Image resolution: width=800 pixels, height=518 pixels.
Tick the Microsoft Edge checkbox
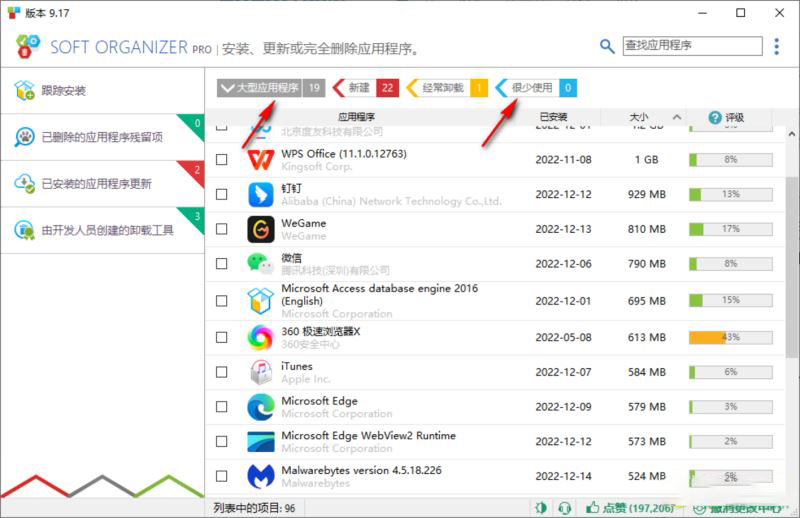coord(221,407)
